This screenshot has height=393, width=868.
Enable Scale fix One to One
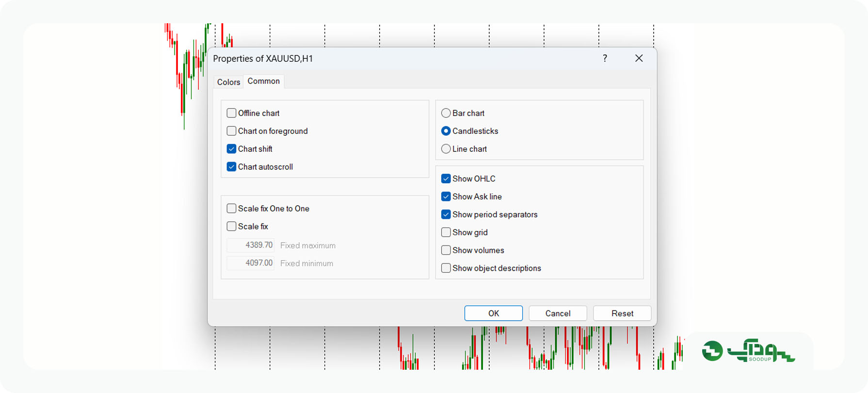tap(231, 209)
